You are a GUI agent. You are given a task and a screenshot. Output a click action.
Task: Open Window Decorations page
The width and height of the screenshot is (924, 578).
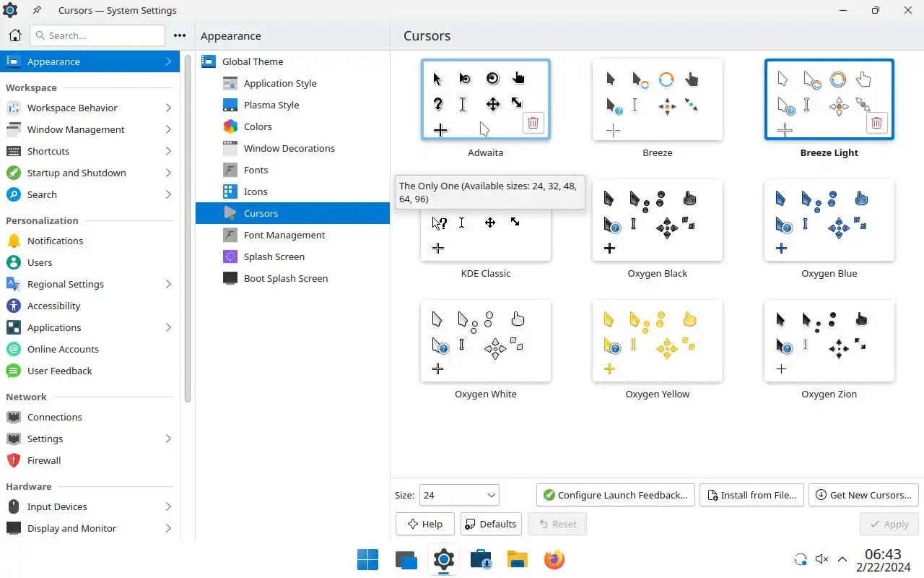coord(292,148)
